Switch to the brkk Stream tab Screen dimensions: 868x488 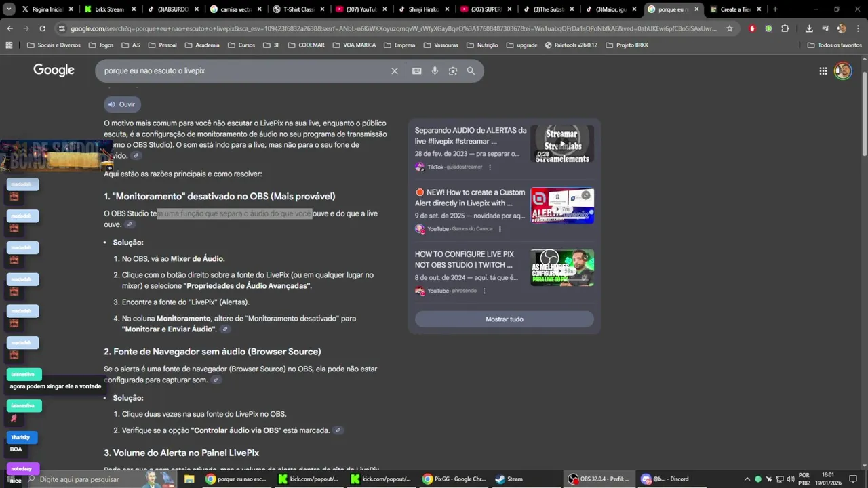[109, 9]
